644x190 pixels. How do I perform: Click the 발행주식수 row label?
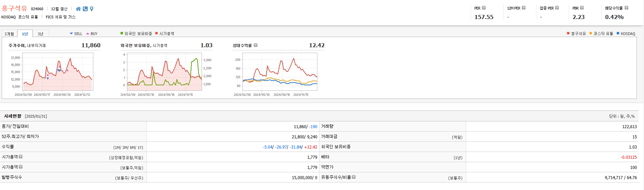[12, 177]
